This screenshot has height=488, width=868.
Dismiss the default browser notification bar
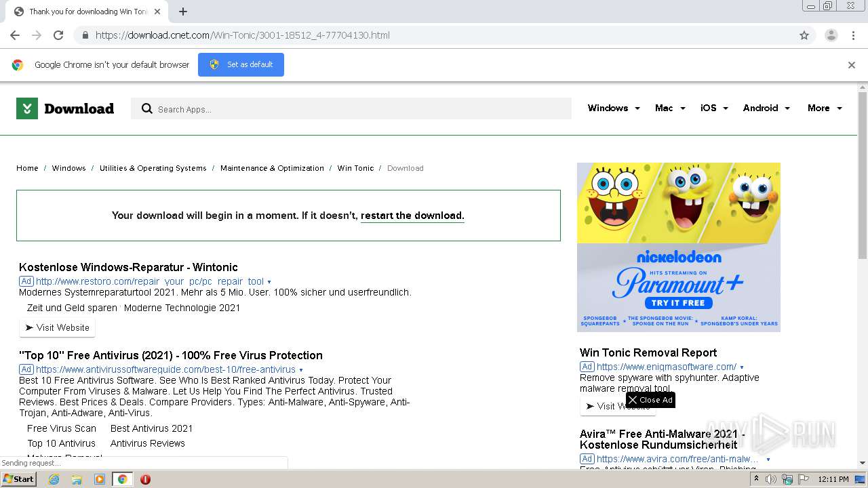tap(852, 65)
